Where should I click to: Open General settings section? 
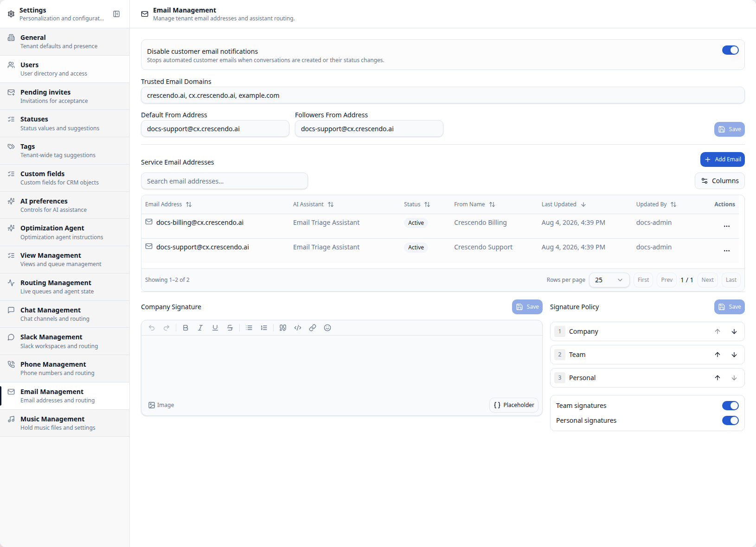coord(65,42)
